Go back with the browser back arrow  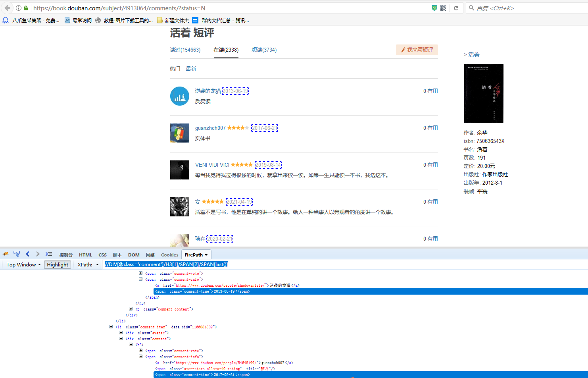(x=7, y=8)
